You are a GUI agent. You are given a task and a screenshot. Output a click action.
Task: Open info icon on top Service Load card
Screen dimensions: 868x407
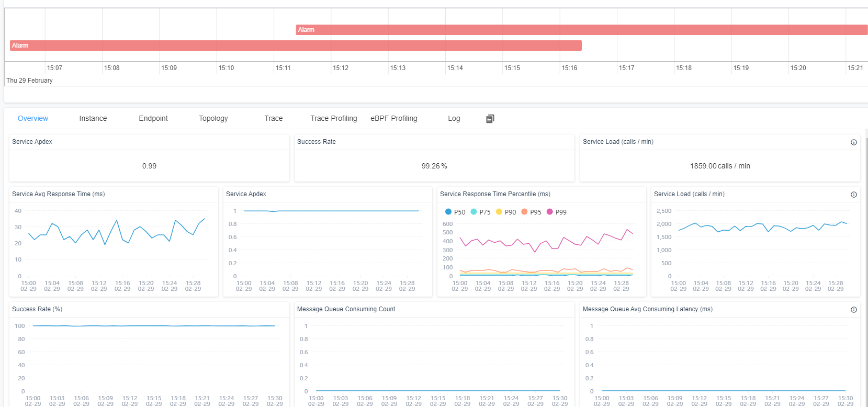coord(854,142)
